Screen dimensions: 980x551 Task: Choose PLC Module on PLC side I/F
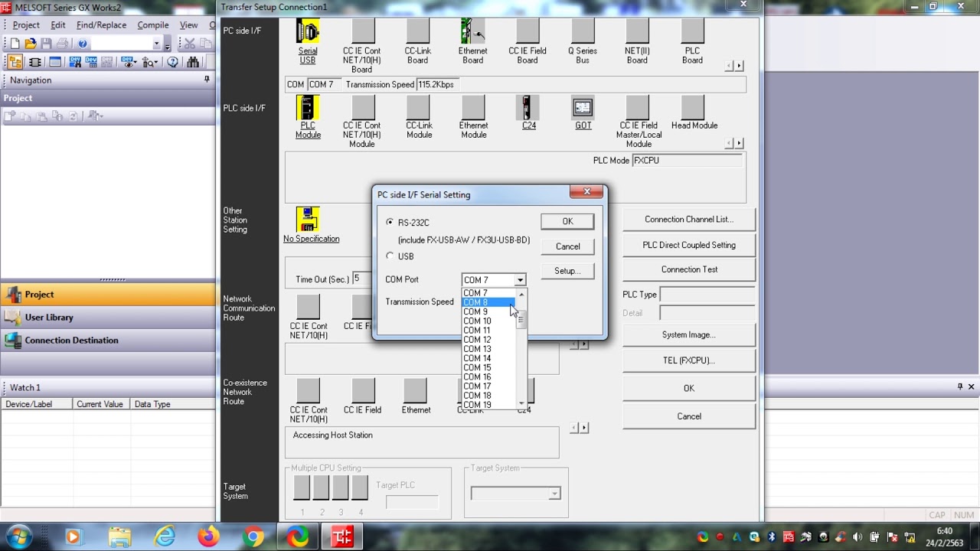pos(308,117)
